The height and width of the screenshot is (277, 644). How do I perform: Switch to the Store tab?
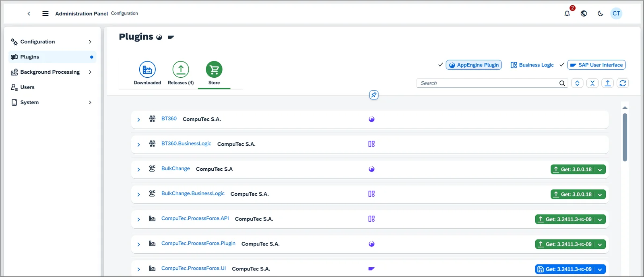click(x=214, y=73)
